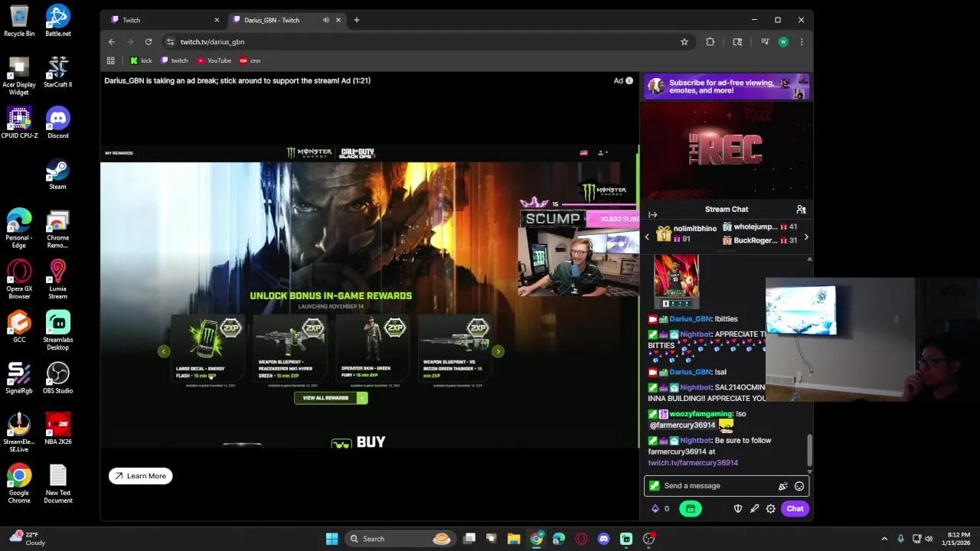The image size is (980, 551).
Task: Open the Chrome three-dot menu
Action: coord(802,42)
